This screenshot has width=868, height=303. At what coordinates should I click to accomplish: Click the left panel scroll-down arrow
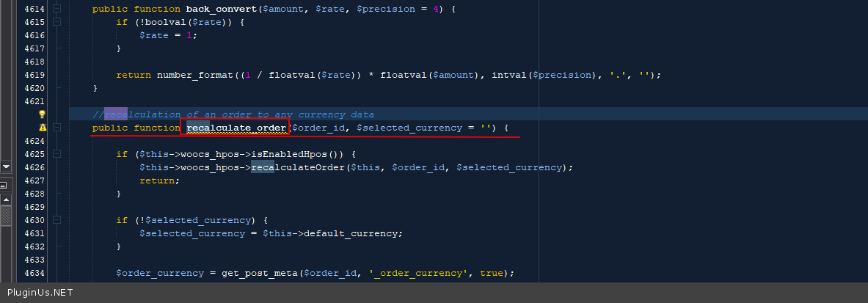(5, 167)
